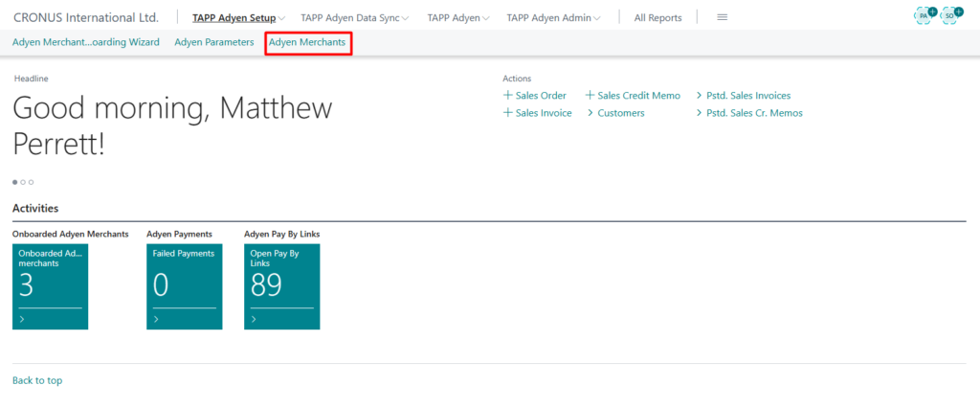The width and height of the screenshot is (980, 408).
Task: Click the hamburger menu icon in navigation bar
Action: tap(722, 17)
